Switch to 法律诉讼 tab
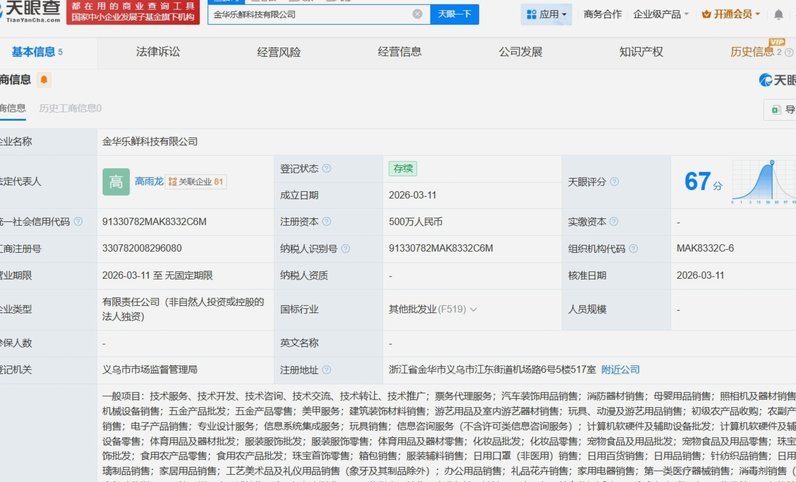Viewport: 796px width, 482px height. coord(157,52)
